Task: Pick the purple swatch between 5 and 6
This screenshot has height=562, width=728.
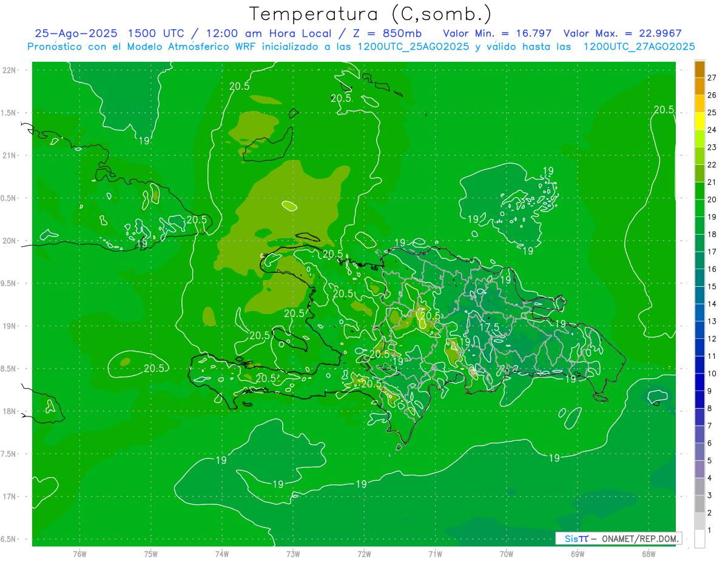Action: (699, 452)
